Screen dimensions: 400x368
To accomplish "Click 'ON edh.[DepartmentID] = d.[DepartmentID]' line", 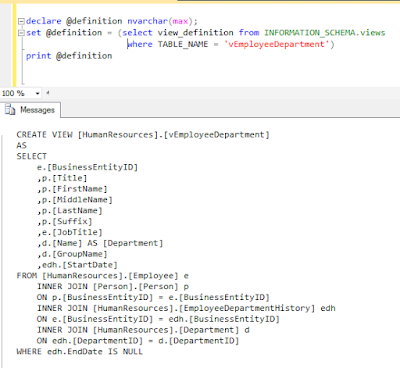I will coord(138,341).
